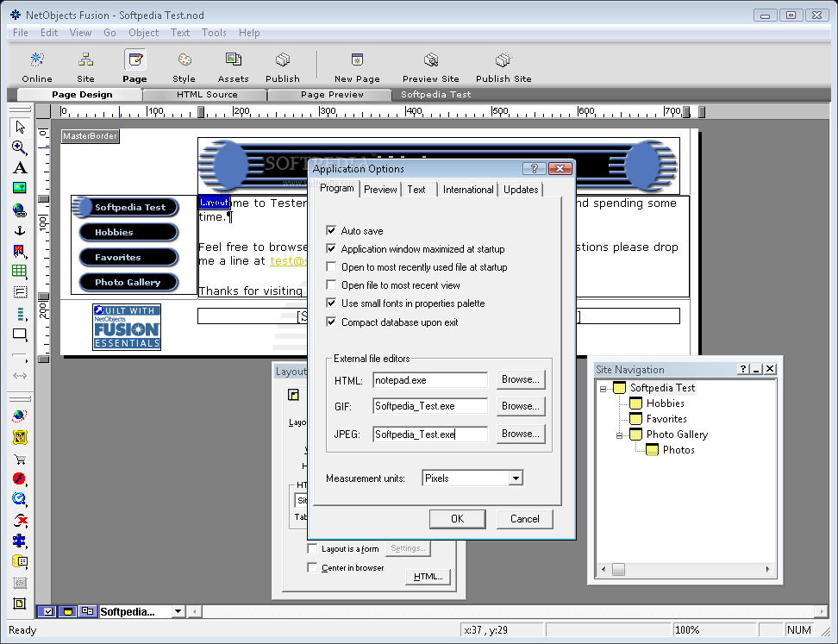Cancel the Application Options dialog
This screenshot has height=644, width=838.
pos(524,519)
